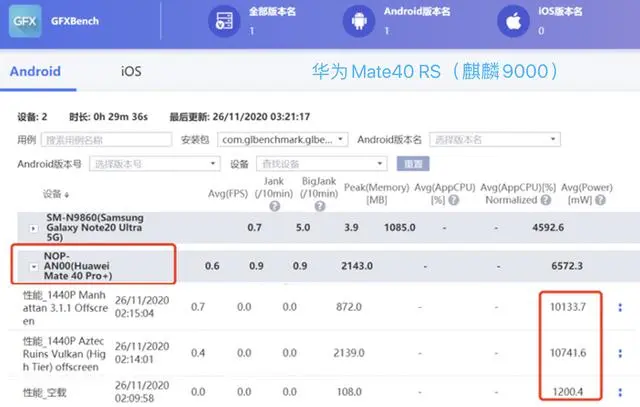Viewport: 640px width, 407px height.
Task: Open the 设备 device dropdown
Action: pyautogui.click(x=322, y=164)
